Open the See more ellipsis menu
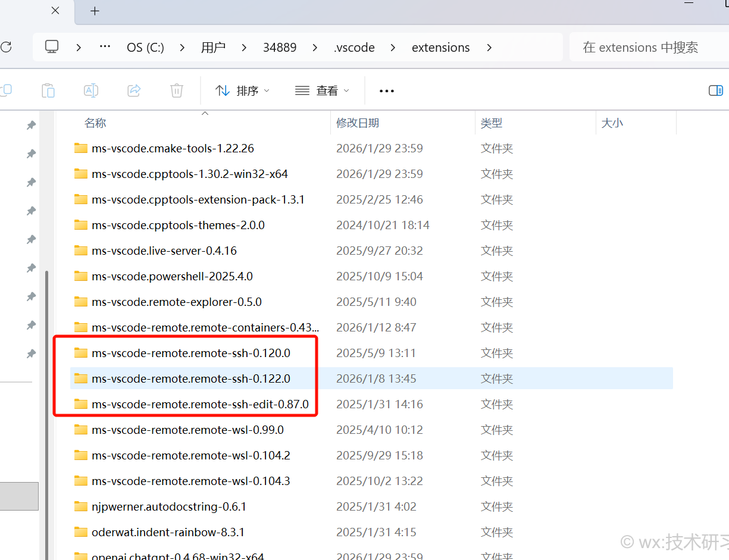729x560 pixels. [x=387, y=90]
